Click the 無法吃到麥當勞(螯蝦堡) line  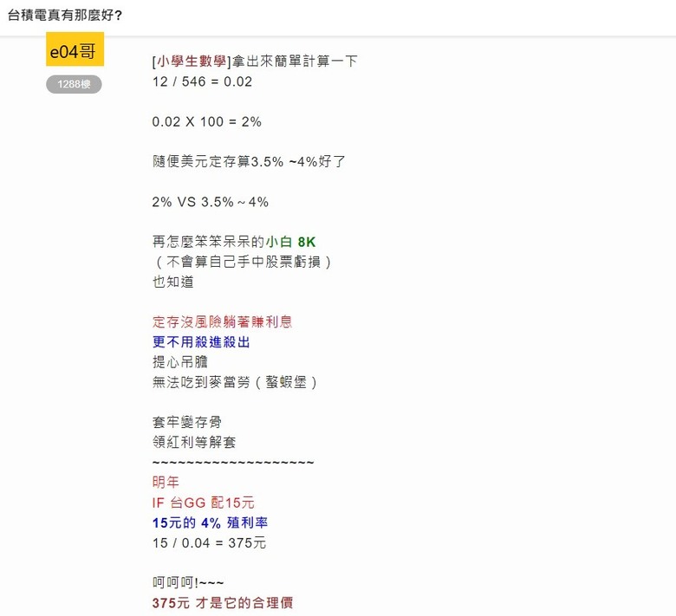235,382
